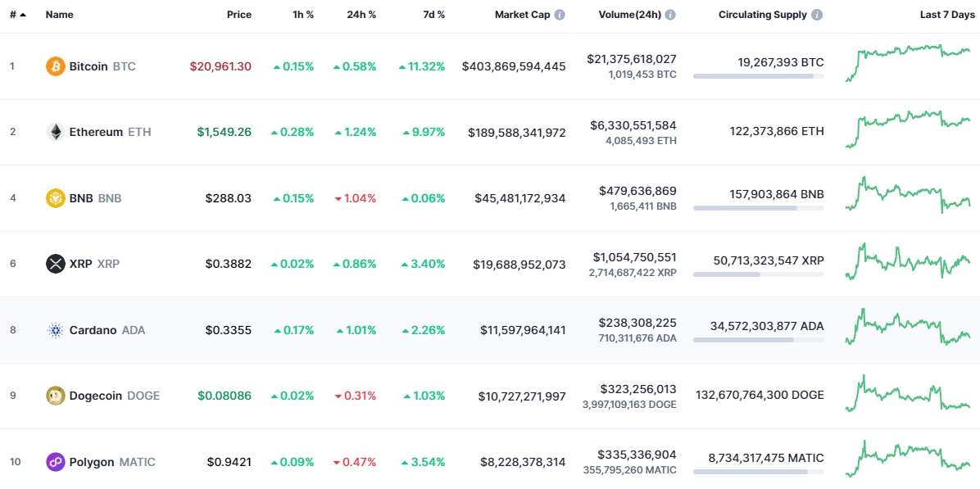Viewport: 980px width, 489px height.
Task: Open Ethereum's 7-day price chart
Action: click(x=908, y=129)
